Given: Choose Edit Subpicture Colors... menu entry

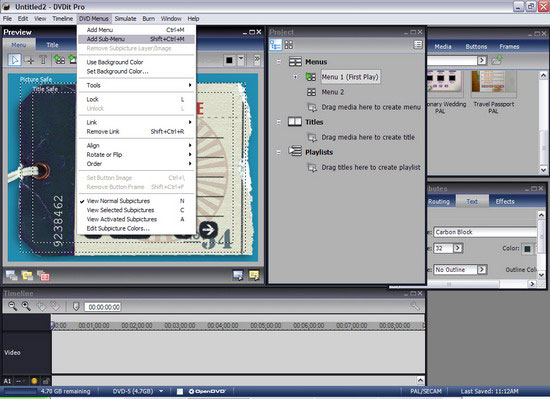Looking at the screenshot, I should 136,228.
